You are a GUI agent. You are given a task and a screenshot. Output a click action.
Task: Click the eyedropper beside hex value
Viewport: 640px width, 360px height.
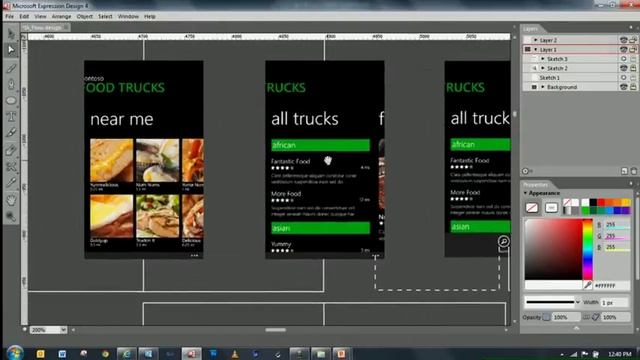587,285
